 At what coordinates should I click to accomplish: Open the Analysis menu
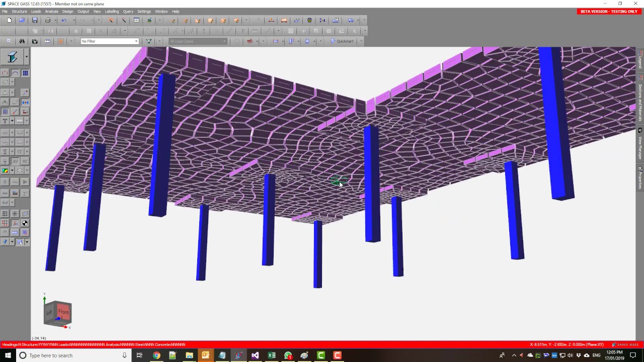point(51,11)
